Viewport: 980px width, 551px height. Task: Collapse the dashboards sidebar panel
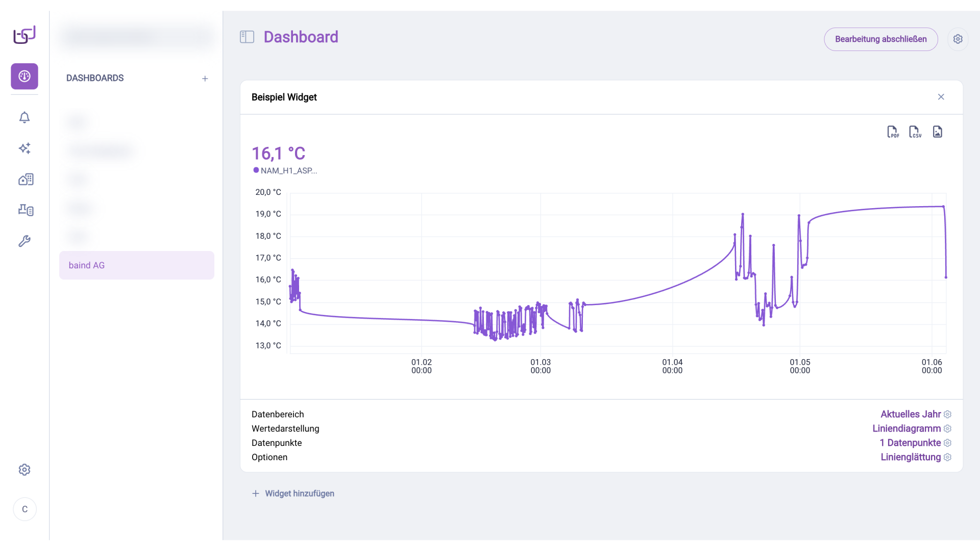(247, 37)
